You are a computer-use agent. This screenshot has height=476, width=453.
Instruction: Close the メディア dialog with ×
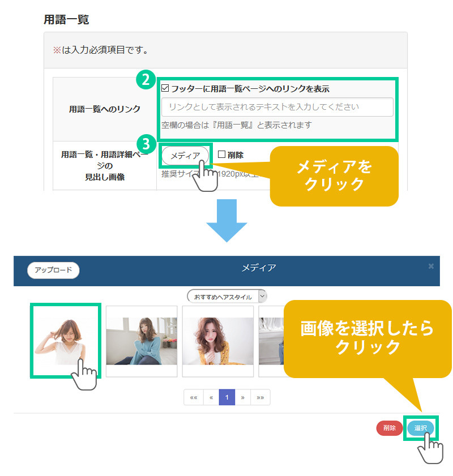click(x=431, y=266)
